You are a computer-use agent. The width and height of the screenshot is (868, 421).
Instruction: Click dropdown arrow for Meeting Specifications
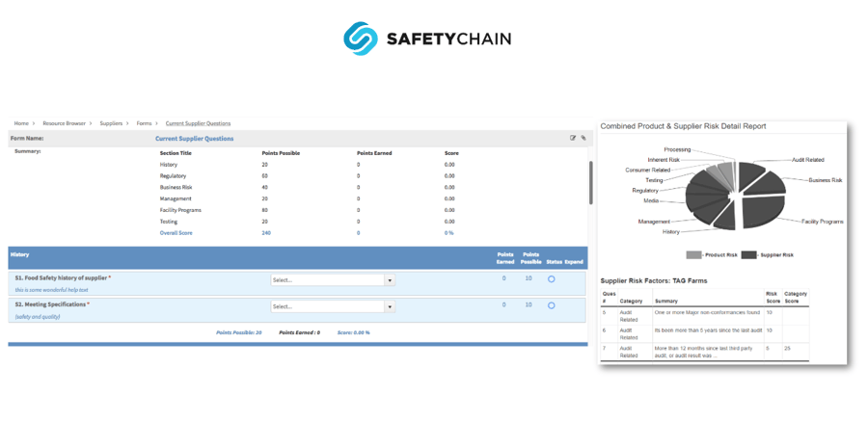[390, 306]
